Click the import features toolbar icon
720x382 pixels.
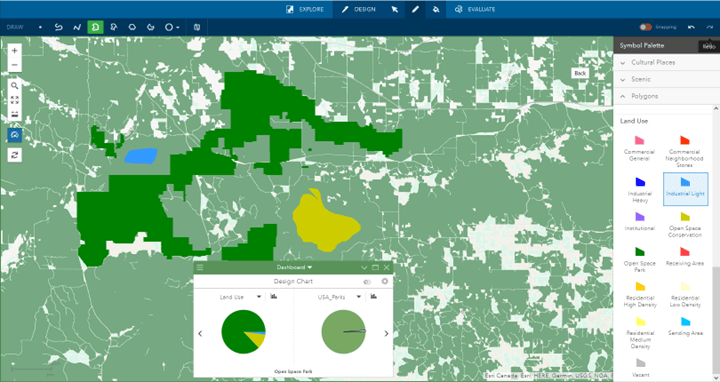click(x=197, y=27)
